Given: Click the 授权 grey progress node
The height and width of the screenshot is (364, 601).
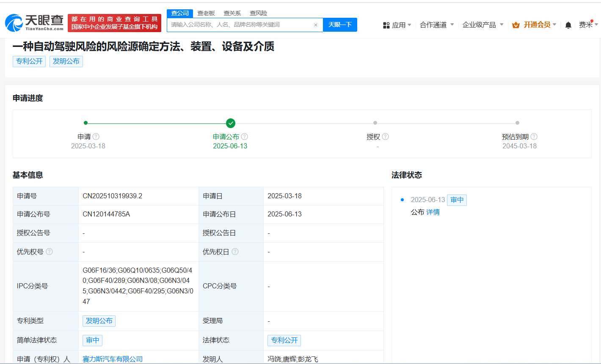Looking at the screenshot, I should 375,123.
